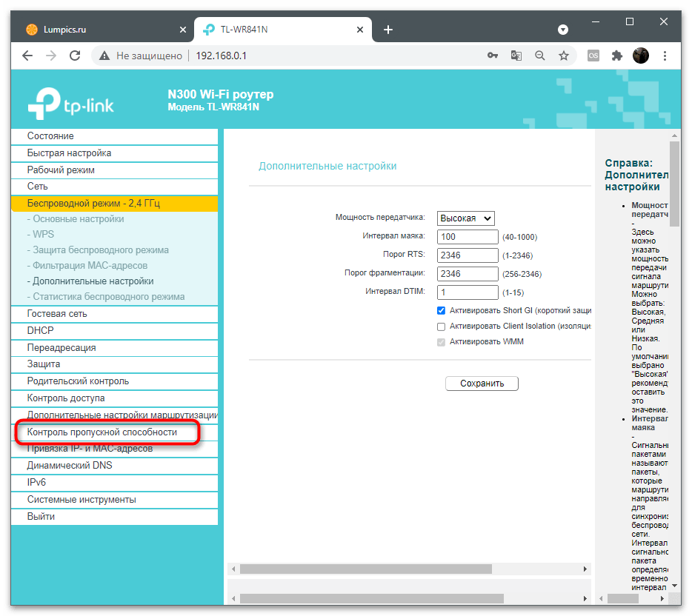Open Быстрая настройка menu item
This screenshot has height=616, width=692.
114,153
